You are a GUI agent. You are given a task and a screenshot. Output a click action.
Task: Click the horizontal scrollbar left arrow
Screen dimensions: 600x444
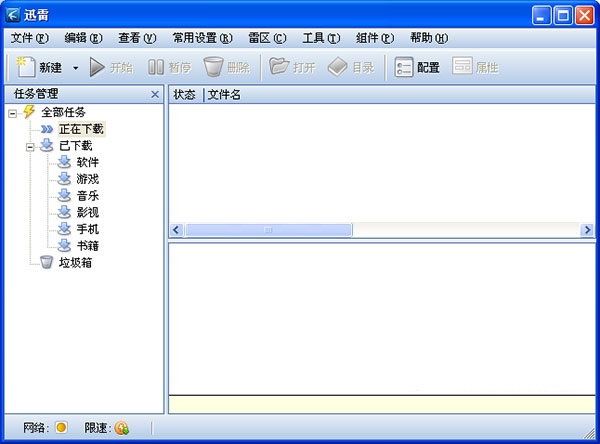click(x=176, y=230)
